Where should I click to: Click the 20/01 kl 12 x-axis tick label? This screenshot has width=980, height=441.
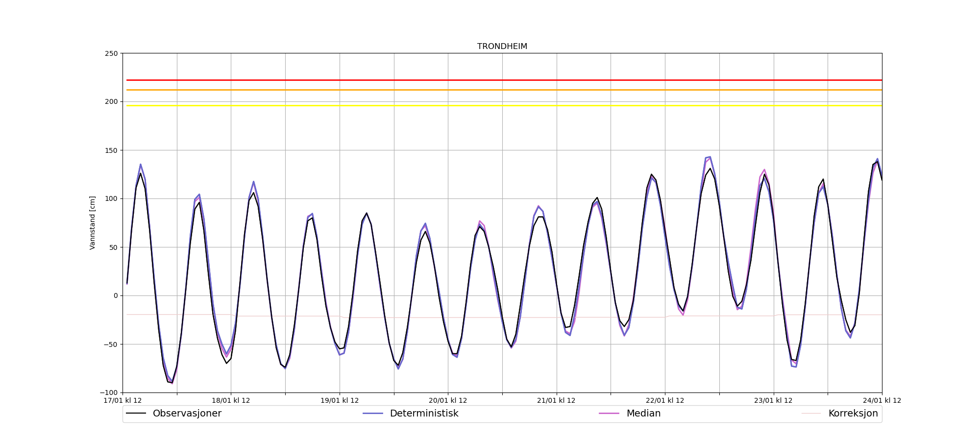448,401
